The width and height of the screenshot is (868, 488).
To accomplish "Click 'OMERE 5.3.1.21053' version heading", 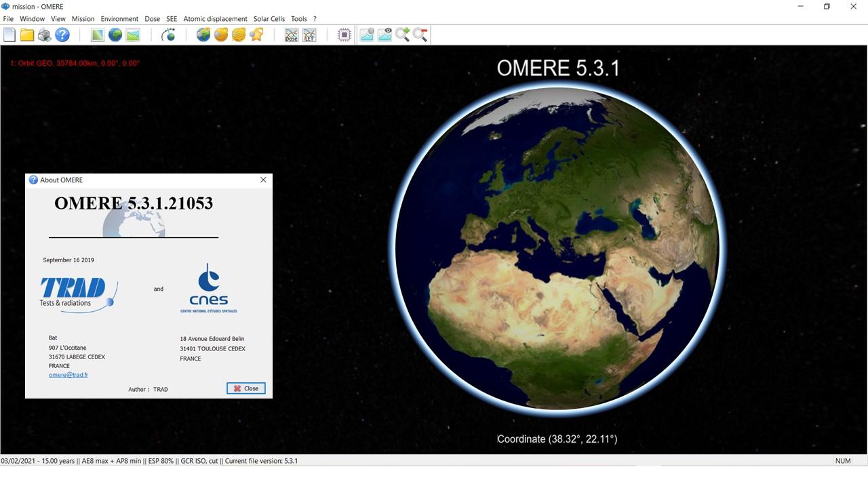I will coord(134,203).
